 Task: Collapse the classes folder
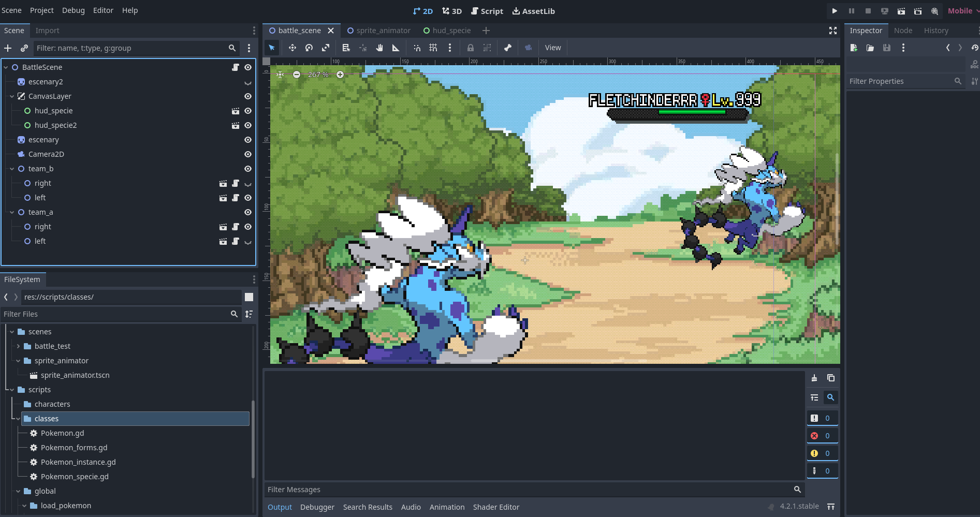pyautogui.click(x=18, y=419)
